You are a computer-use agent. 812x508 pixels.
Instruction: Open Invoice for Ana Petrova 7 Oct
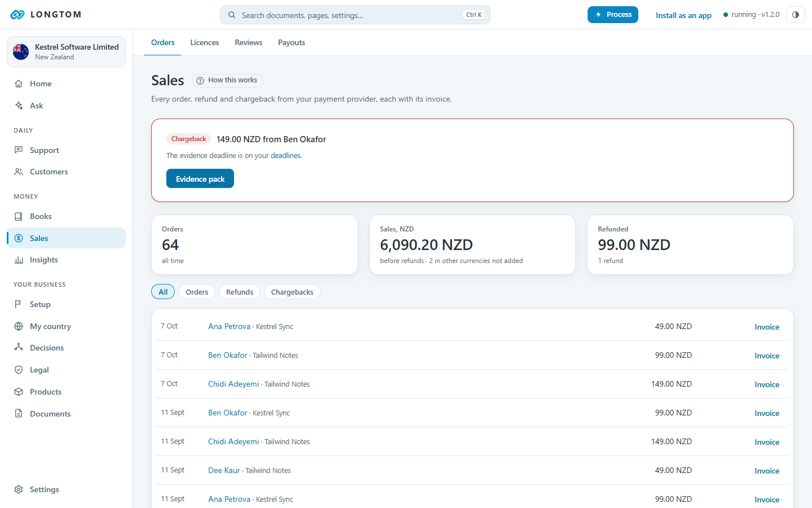click(x=767, y=327)
